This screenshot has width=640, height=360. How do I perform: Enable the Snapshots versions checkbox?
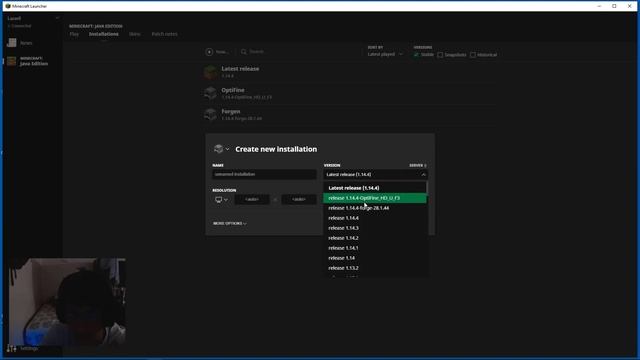point(440,55)
